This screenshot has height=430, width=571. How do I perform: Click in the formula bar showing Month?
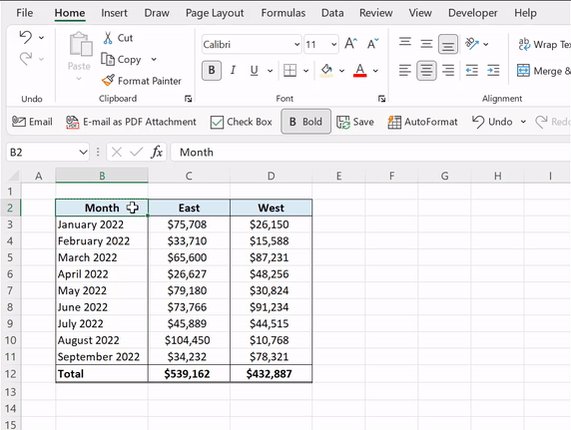(371, 152)
